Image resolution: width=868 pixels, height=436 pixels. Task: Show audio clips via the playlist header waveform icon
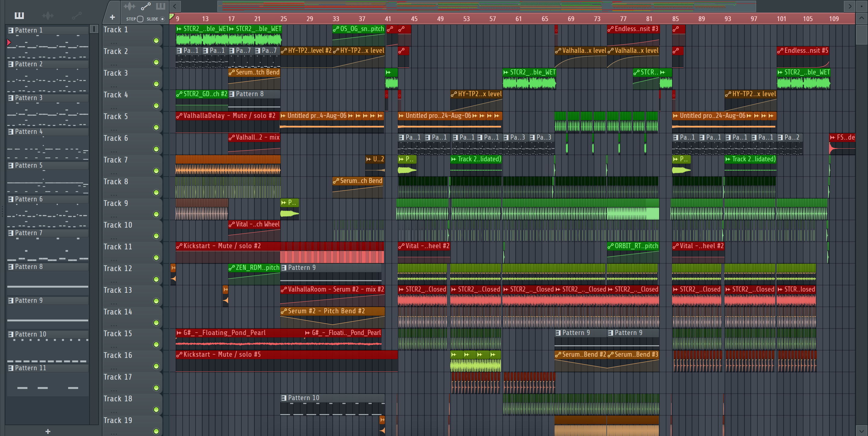[x=129, y=6]
